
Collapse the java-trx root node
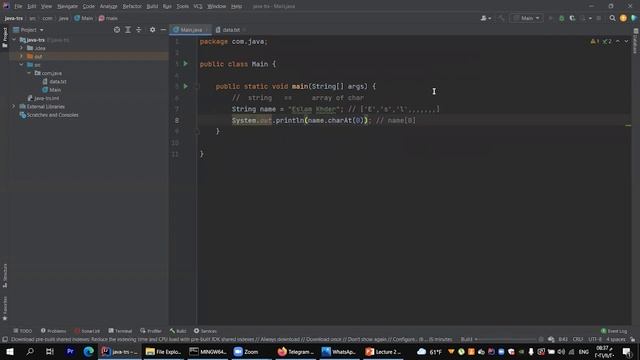pyautogui.click(x=15, y=40)
